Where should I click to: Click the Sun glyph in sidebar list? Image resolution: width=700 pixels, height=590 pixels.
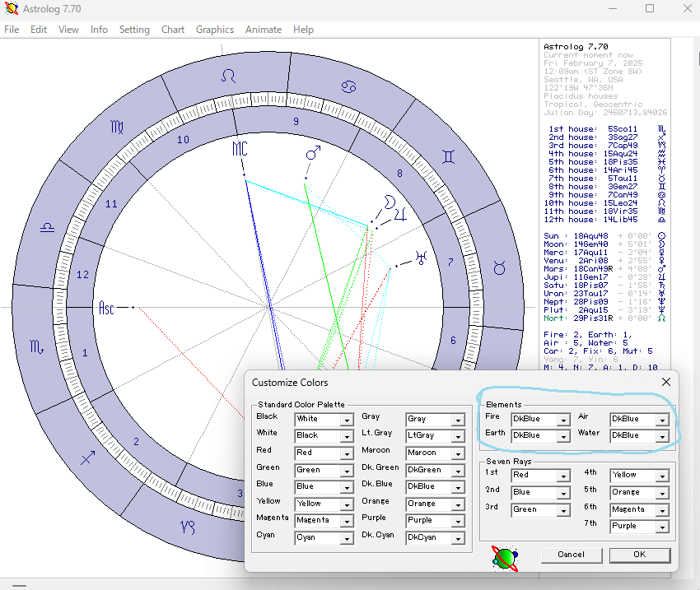(x=662, y=236)
